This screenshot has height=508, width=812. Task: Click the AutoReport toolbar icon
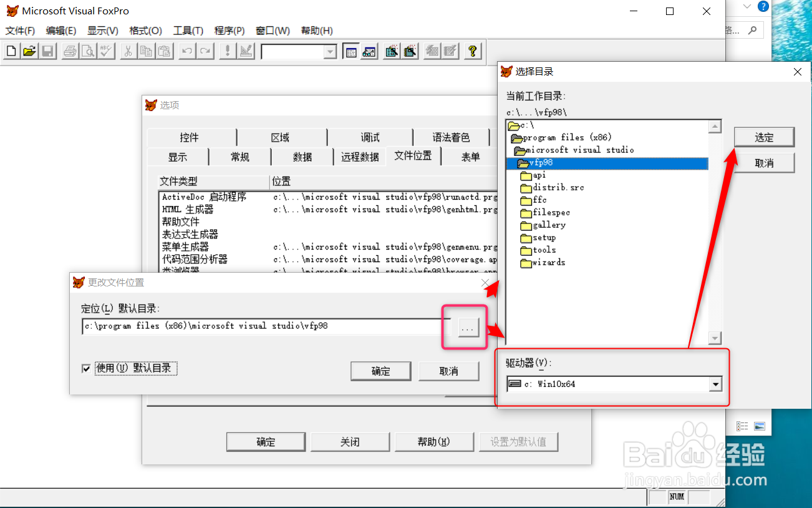pyautogui.click(x=450, y=51)
